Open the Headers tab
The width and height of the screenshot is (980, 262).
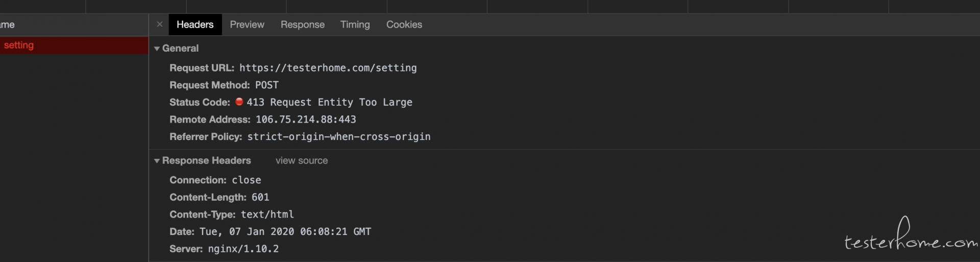(x=195, y=25)
